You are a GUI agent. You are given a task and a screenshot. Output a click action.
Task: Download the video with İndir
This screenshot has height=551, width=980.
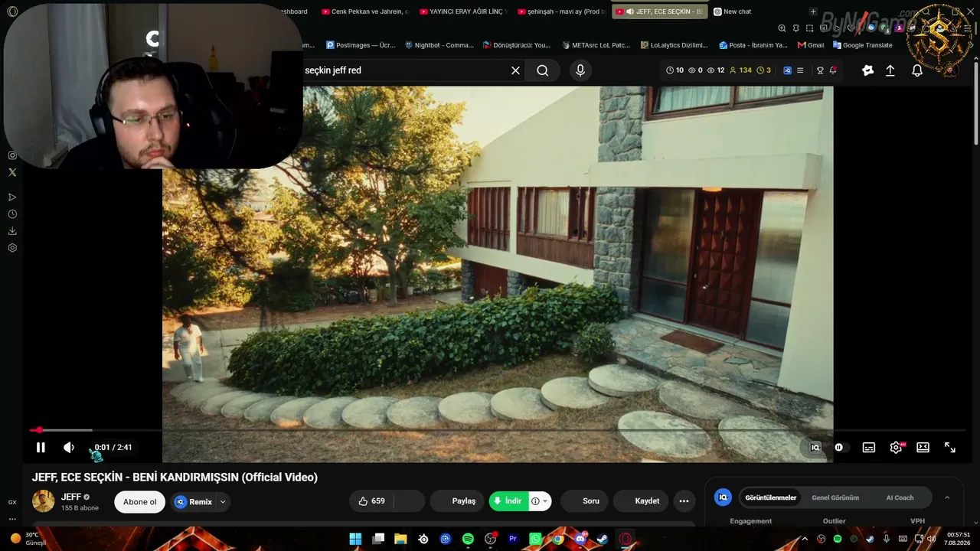[x=508, y=501]
